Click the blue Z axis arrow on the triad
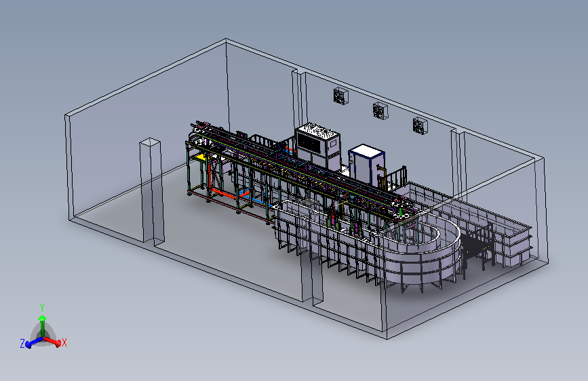 tap(33, 342)
